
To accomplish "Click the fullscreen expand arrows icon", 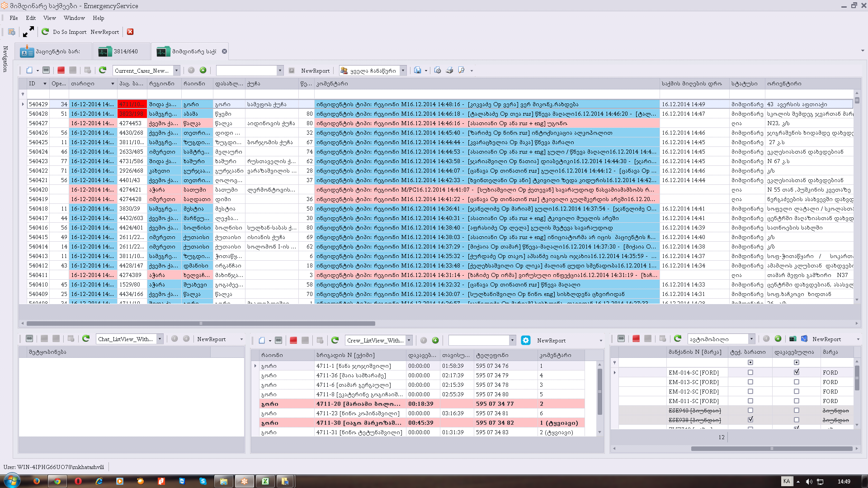I will click(28, 32).
